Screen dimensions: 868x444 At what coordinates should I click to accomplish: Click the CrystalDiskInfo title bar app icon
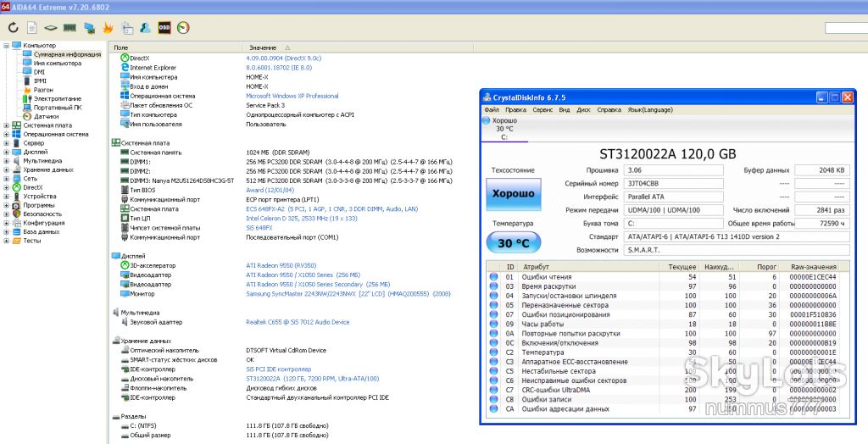486,97
